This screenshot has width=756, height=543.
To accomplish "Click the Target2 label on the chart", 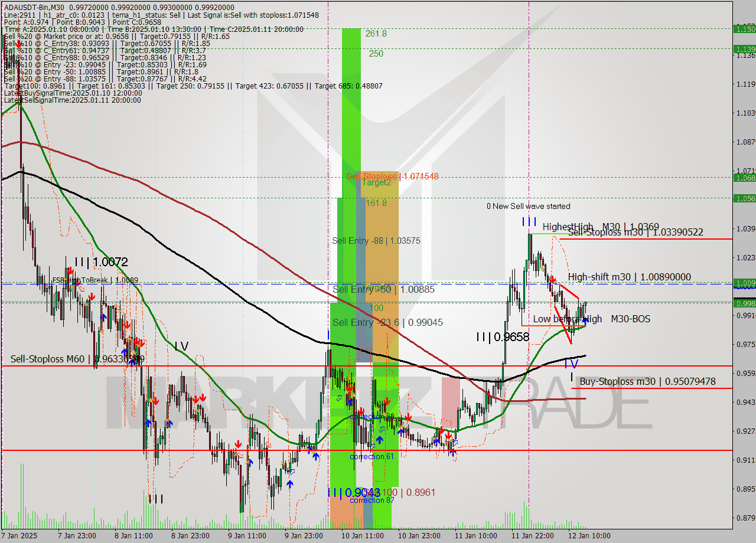I will (376, 182).
